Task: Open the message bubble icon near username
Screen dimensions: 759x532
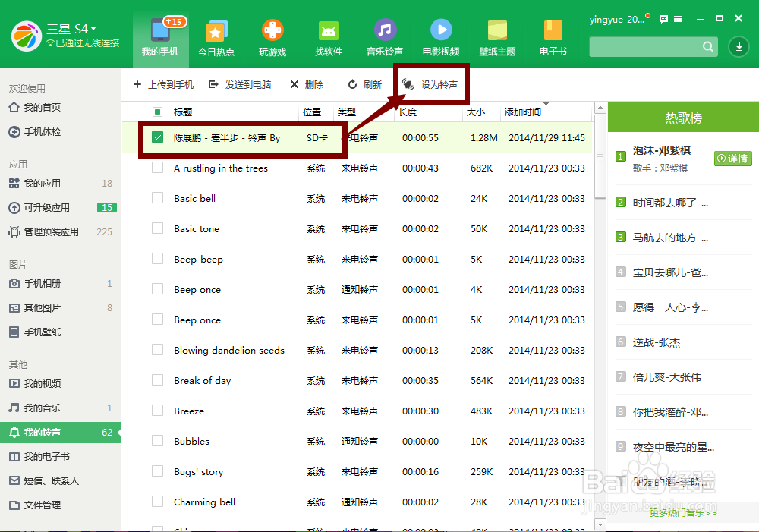Action: tap(663, 19)
